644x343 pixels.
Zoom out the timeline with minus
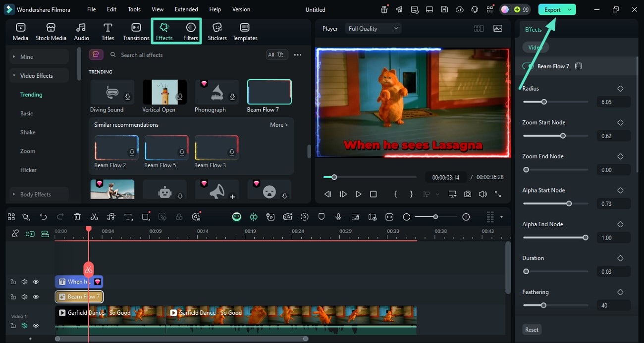406,217
